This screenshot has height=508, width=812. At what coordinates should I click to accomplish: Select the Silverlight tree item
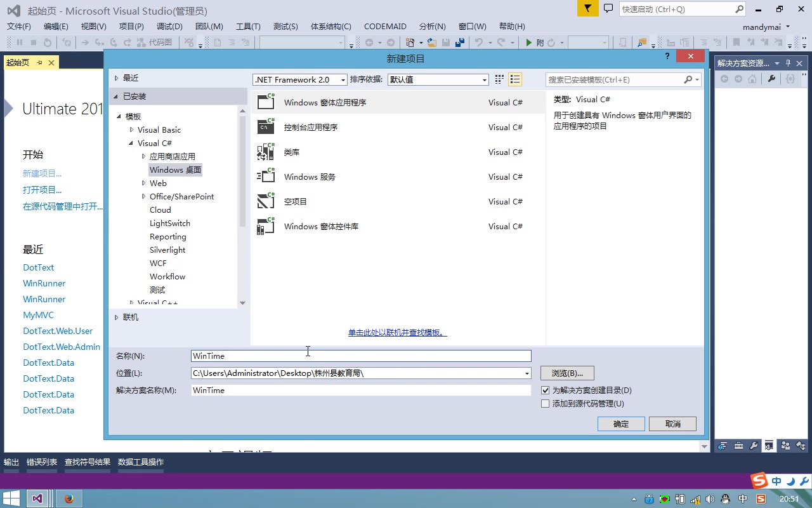coord(167,250)
